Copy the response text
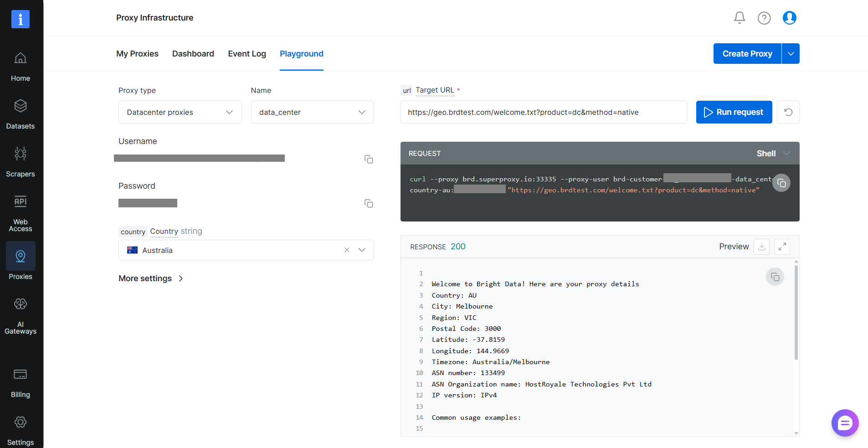Viewport: 868px width, 448px height. 775,277
